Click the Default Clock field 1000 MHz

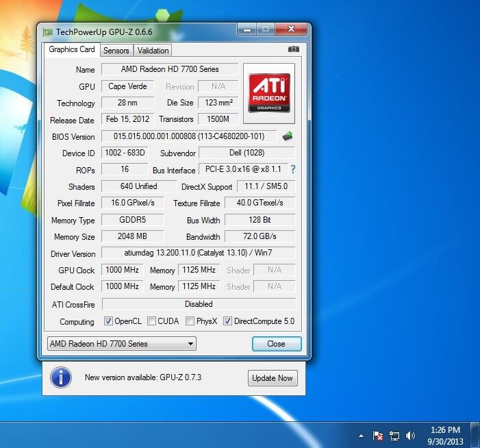122,286
